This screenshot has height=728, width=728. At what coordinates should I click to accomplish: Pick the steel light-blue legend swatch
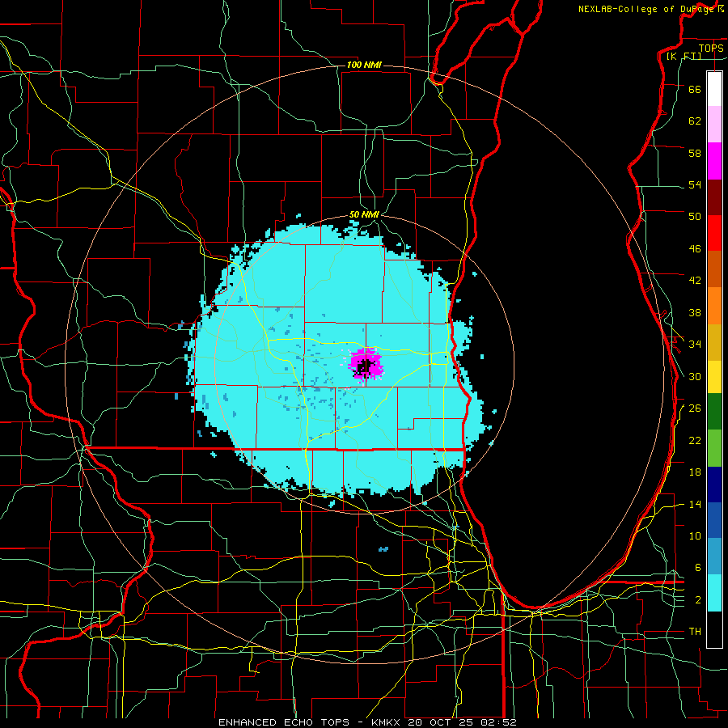714,557
